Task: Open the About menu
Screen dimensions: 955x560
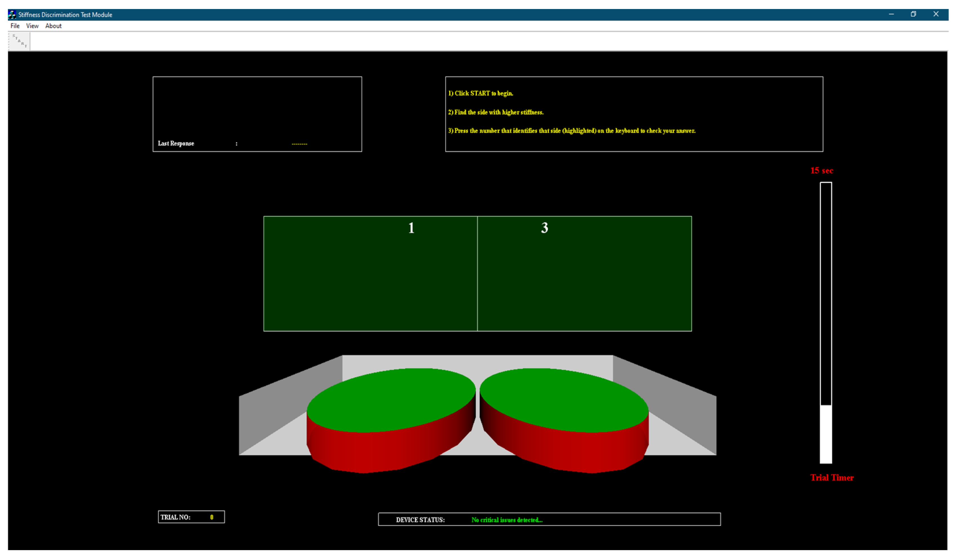Action: pos(53,26)
